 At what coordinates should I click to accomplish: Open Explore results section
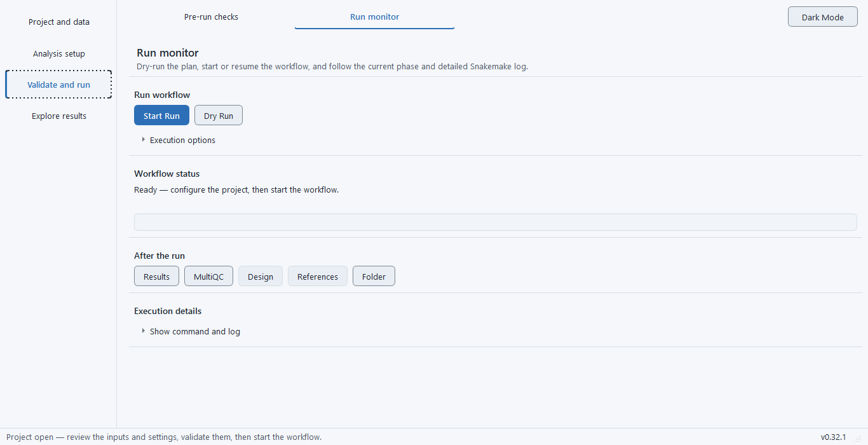[59, 116]
